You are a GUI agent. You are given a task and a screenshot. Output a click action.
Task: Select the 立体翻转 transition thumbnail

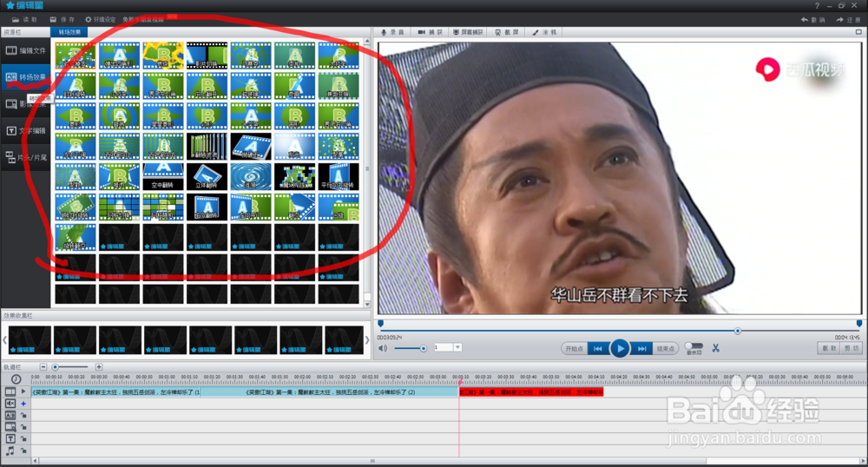tap(207, 176)
